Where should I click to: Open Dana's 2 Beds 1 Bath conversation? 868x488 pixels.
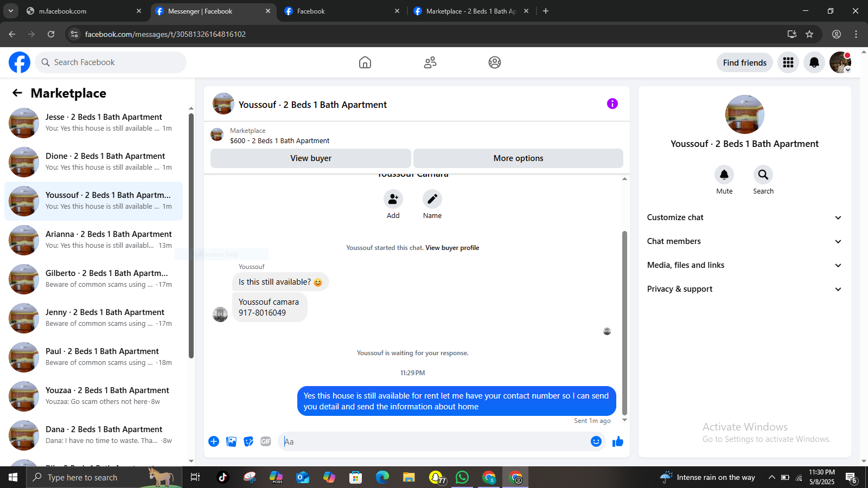[x=93, y=435]
